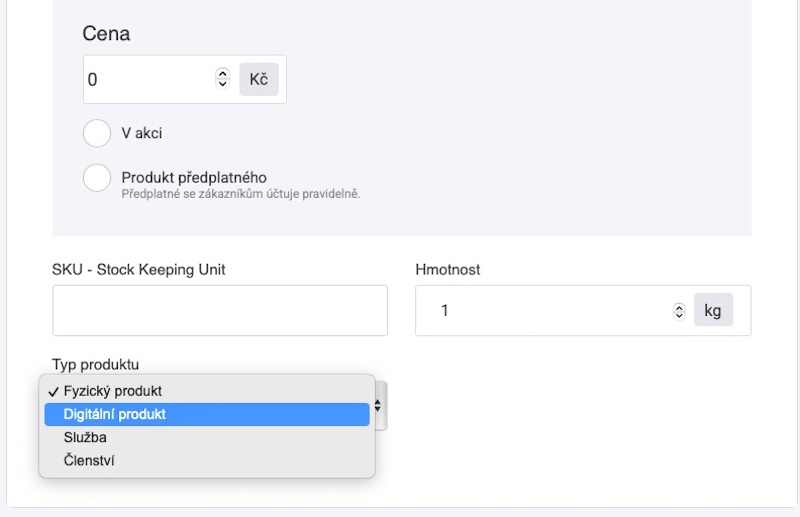800x517 pixels.
Task: Decrease the price with the down stepper arrow
Action: [222, 84]
